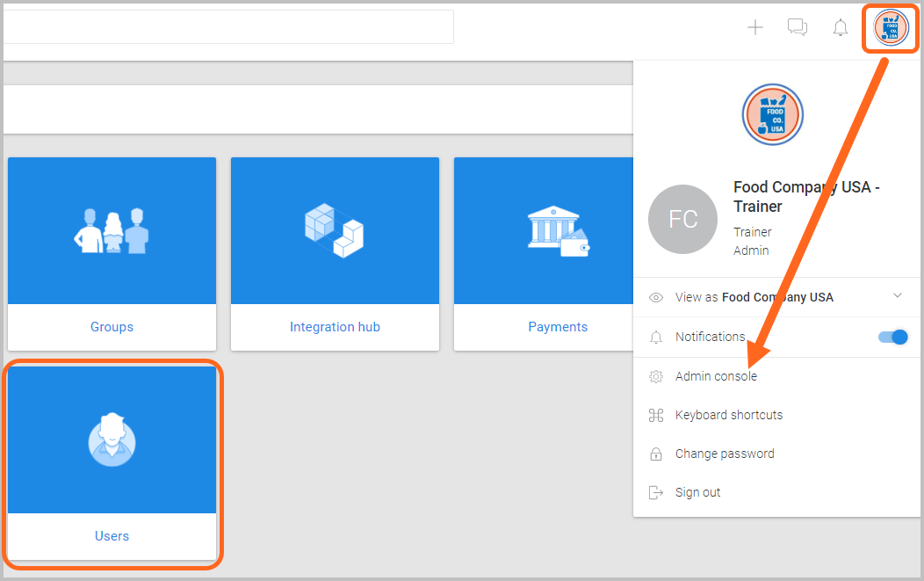This screenshot has width=924, height=581.
Task: Click the keyboard shortcuts command icon
Action: (655, 414)
